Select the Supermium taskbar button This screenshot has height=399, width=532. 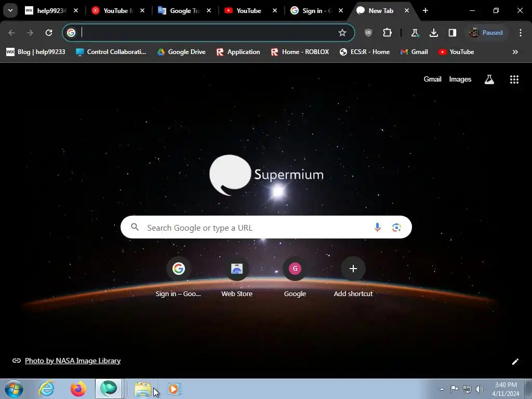[109, 389]
